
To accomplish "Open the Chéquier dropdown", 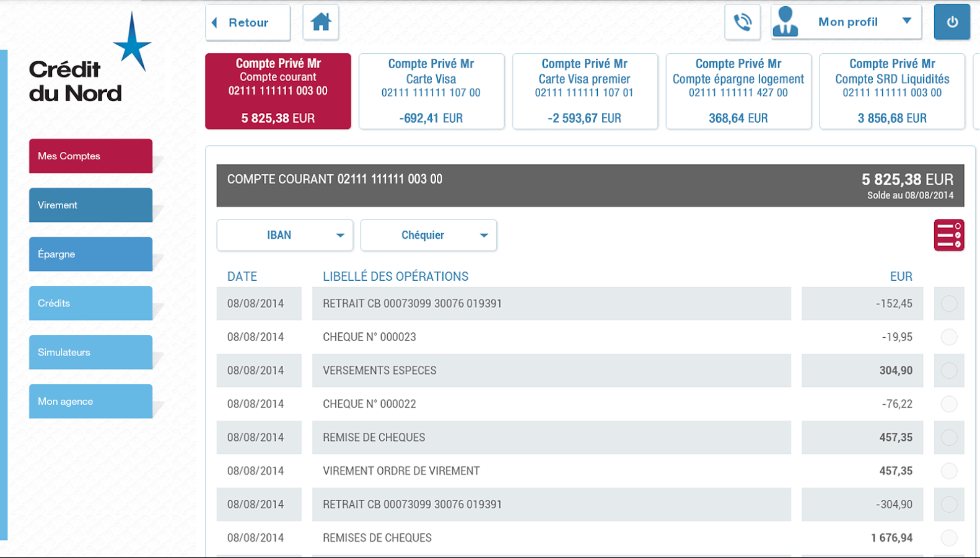I will pyautogui.click(x=429, y=235).
